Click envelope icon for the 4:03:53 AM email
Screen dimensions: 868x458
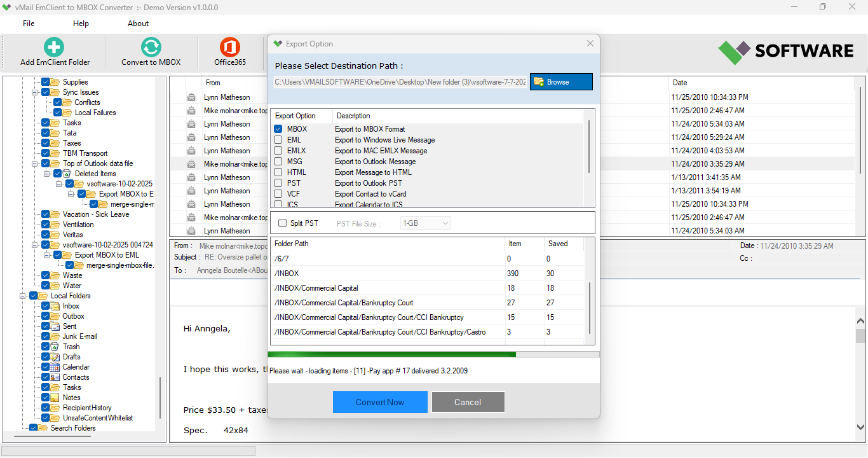pyautogui.click(x=191, y=151)
